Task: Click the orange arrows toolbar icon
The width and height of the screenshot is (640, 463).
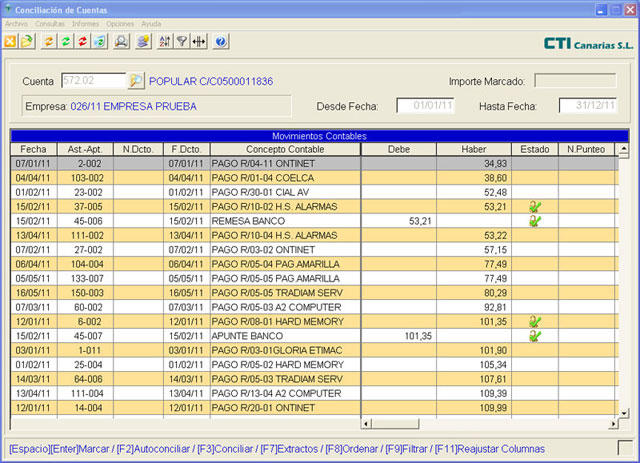Action: (x=49, y=41)
